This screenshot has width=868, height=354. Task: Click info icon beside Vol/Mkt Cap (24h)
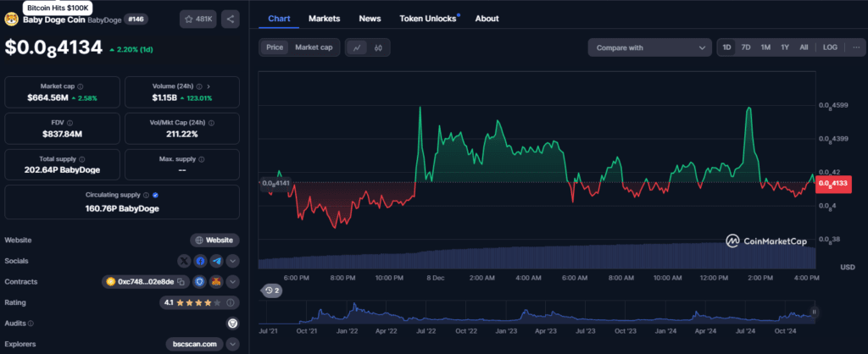point(212,123)
